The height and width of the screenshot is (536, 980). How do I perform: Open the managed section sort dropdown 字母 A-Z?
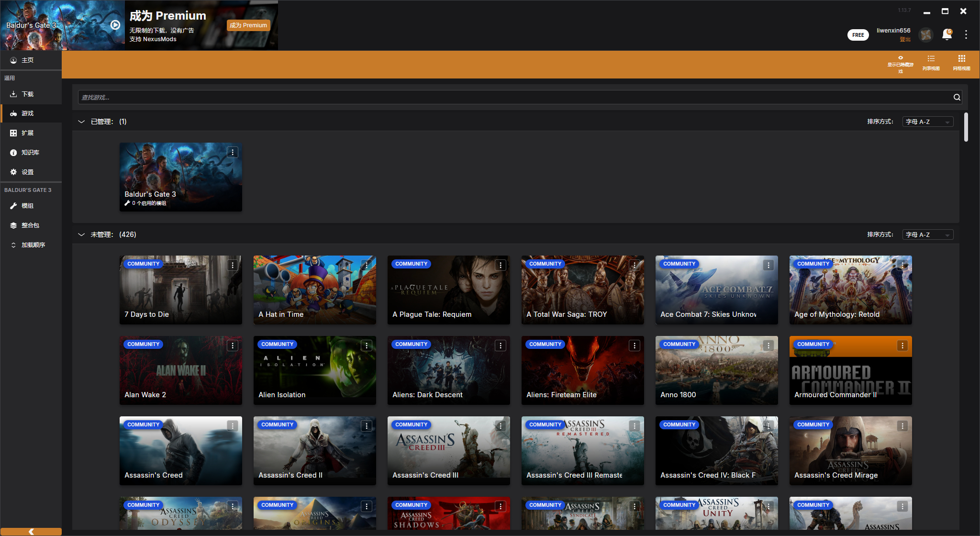point(928,122)
